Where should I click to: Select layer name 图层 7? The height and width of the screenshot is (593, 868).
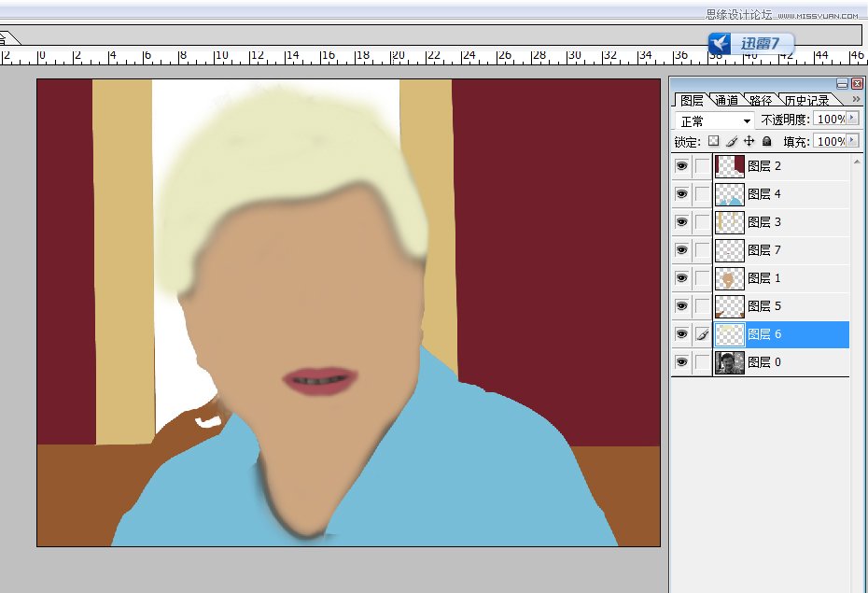(763, 250)
